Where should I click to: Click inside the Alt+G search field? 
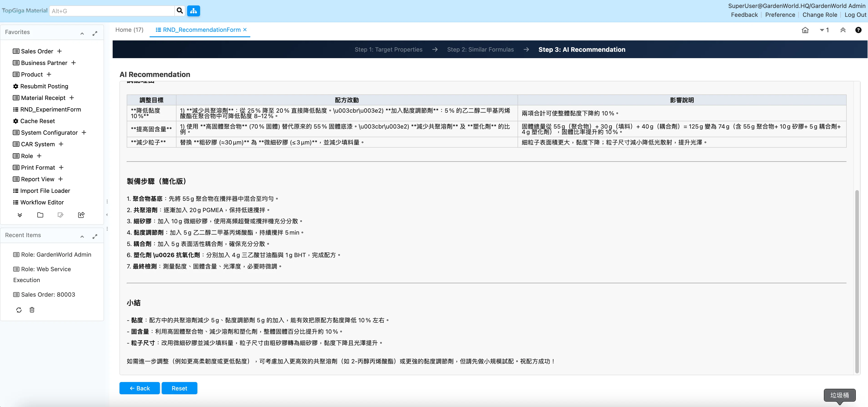pyautogui.click(x=111, y=10)
